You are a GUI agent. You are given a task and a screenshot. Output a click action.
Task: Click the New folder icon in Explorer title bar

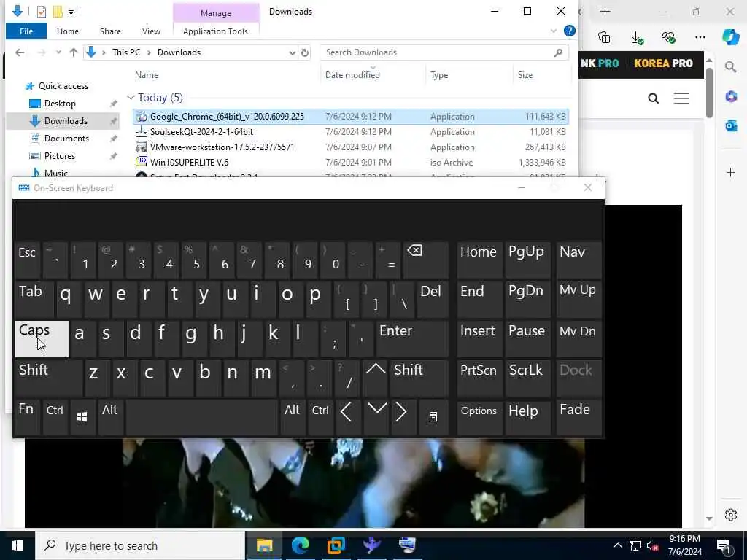tap(58, 12)
